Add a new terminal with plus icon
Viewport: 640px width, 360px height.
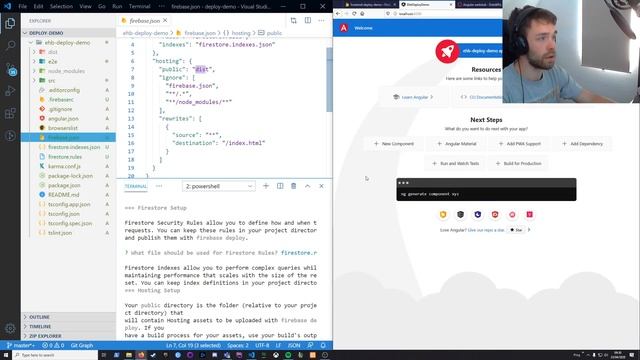(x=266, y=186)
